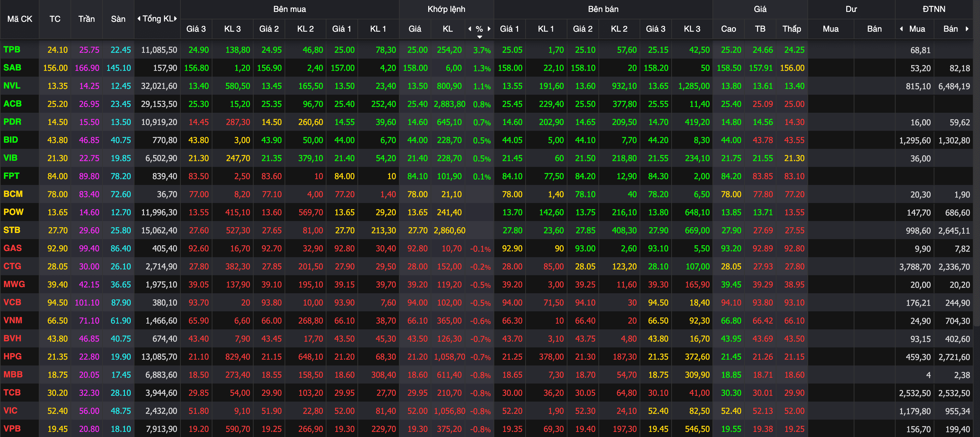Screen dimensions: 980x437
Task: Click left arrow before ĐTNN Mua header
Action: point(901,29)
